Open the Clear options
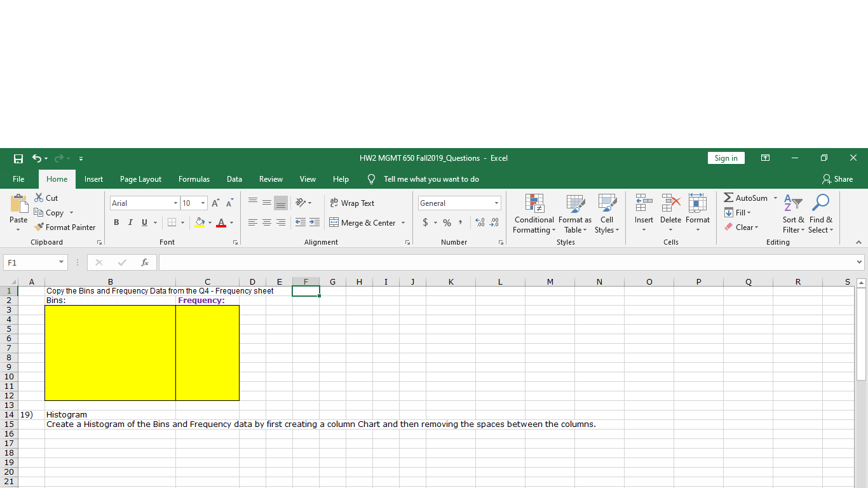This screenshot has width=868, height=488. (x=741, y=227)
